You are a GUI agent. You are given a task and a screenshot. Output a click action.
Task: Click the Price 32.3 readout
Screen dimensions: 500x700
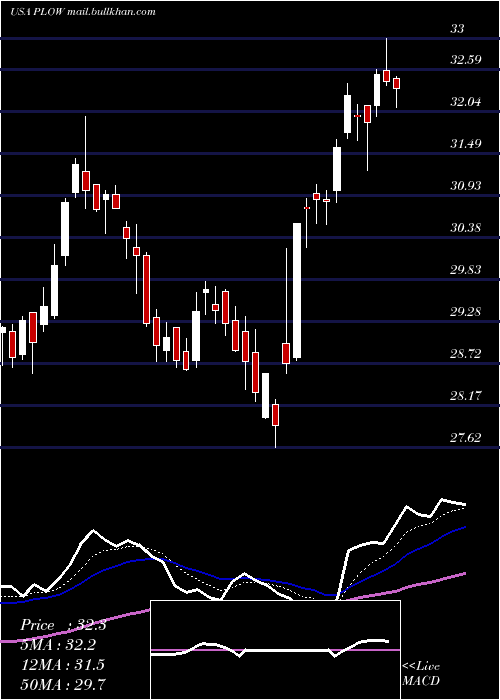(x=63, y=625)
